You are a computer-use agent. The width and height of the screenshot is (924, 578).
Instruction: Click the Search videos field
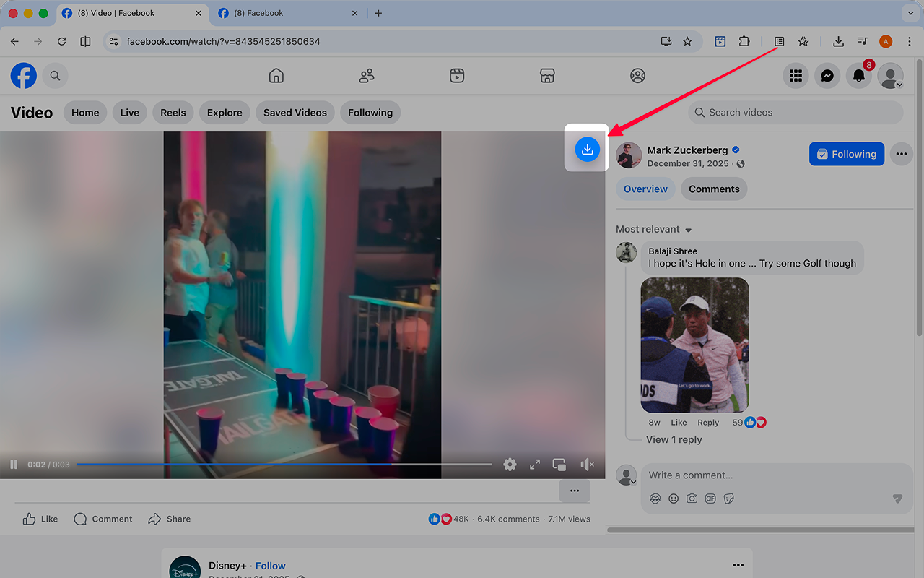(x=796, y=113)
